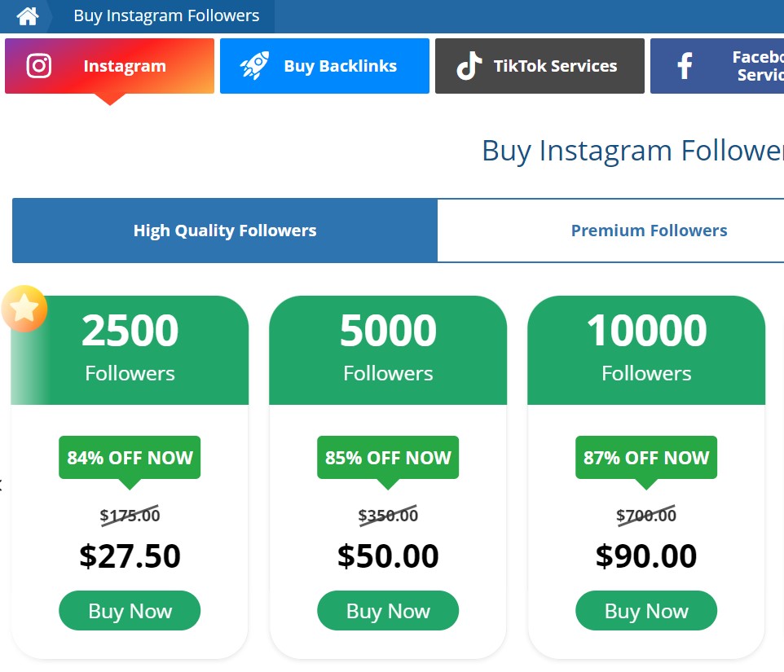Select the Instagram services tab

point(109,66)
